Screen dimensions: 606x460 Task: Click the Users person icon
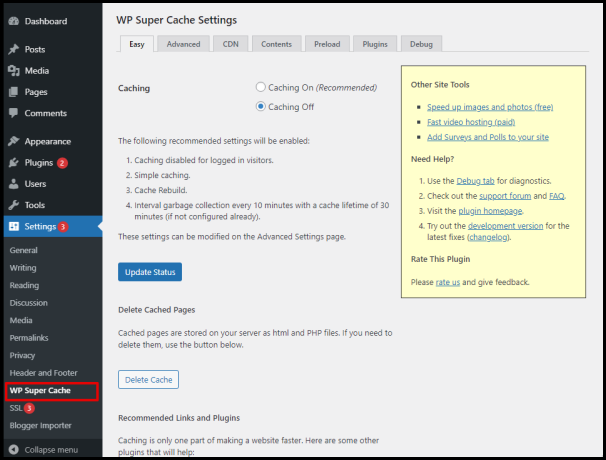(14, 184)
